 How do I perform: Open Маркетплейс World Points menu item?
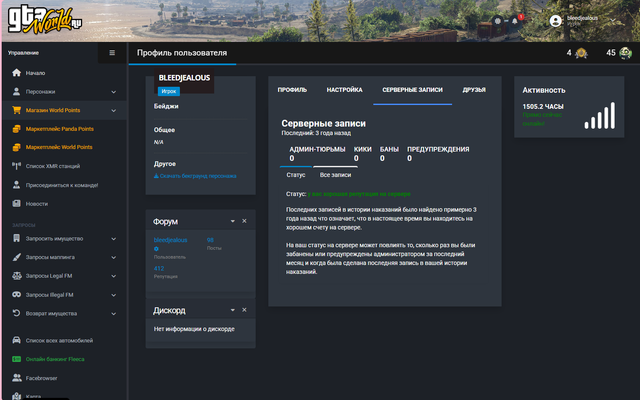(59, 147)
